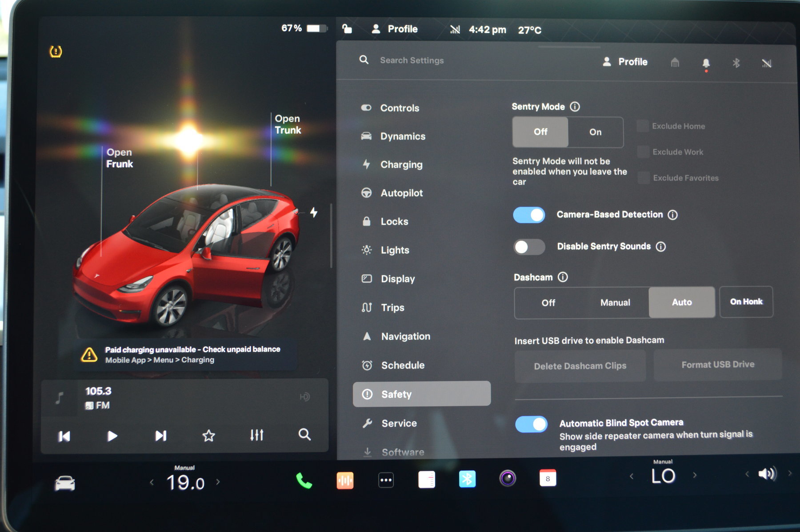
Task: Tap the car controls icon
Action: [65, 483]
